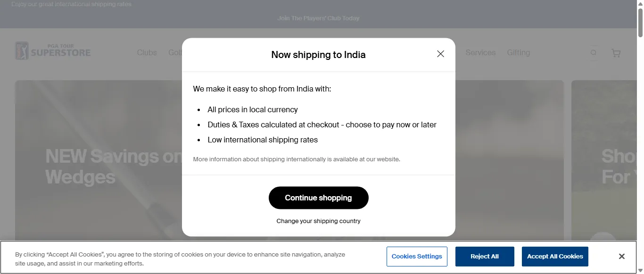Click the page scrollbar down arrow
644x274 pixels.
pos(640,271)
